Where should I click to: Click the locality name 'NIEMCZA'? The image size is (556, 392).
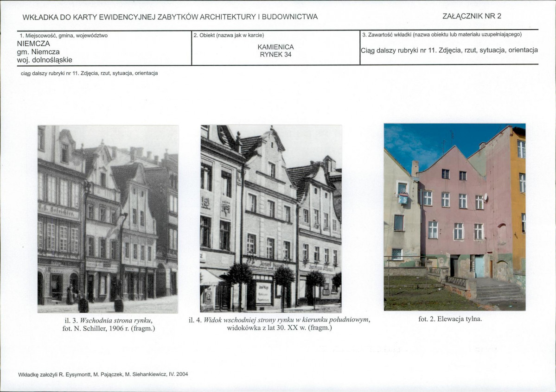click(x=33, y=44)
